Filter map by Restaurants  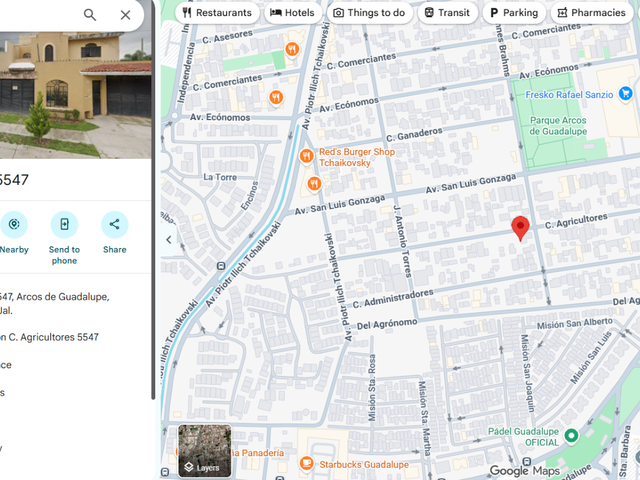217,13
